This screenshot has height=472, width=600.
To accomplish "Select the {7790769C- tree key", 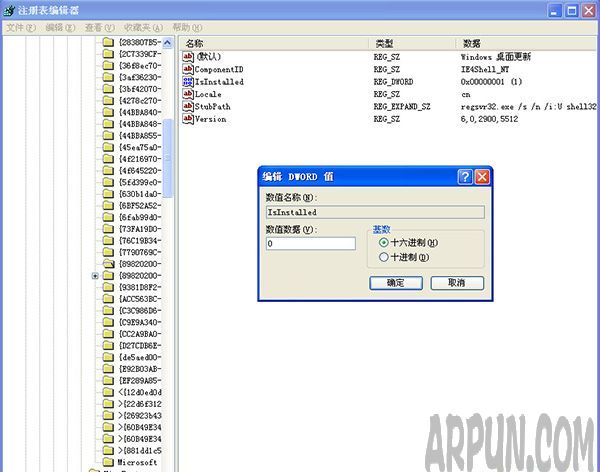I will 140,252.
